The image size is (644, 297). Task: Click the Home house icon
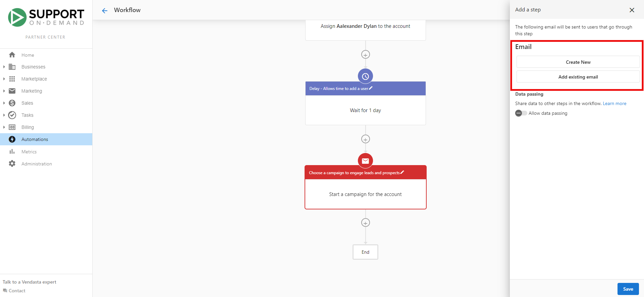(12, 55)
